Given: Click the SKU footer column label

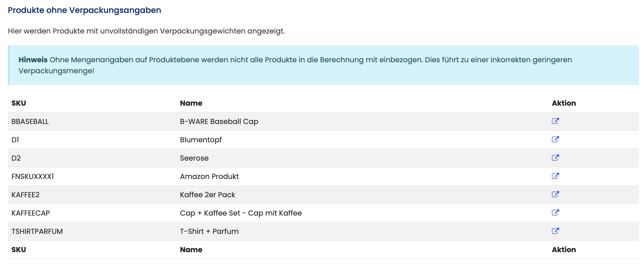Looking at the screenshot, I should coord(19,250).
